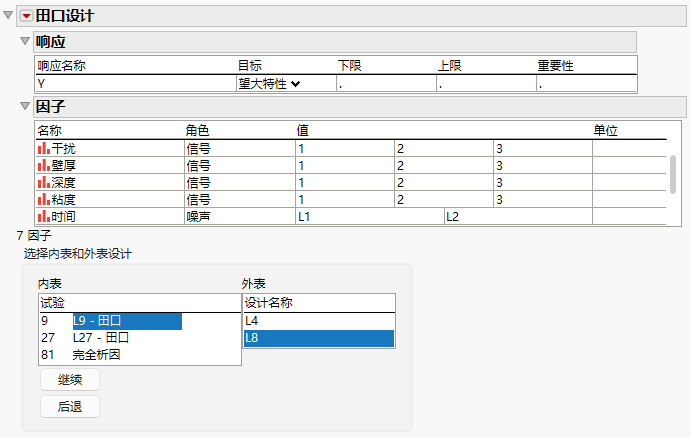Click the bar chart icon beside 干扰
Screen dimensions: 691x438
pyautogui.click(x=44, y=148)
